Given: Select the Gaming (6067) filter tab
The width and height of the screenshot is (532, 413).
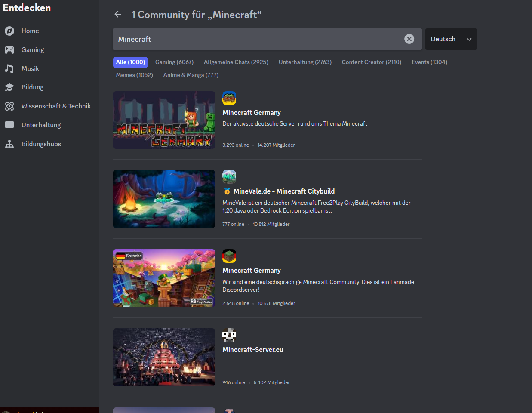Looking at the screenshot, I should tap(174, 62).
